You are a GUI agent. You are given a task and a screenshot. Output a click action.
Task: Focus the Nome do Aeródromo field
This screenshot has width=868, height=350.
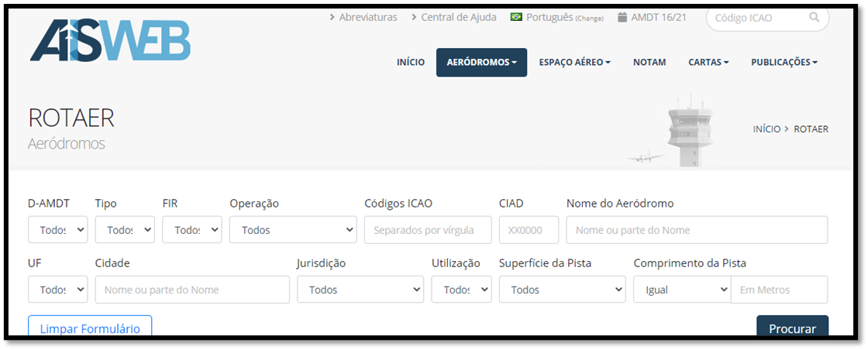pos(697,230)
